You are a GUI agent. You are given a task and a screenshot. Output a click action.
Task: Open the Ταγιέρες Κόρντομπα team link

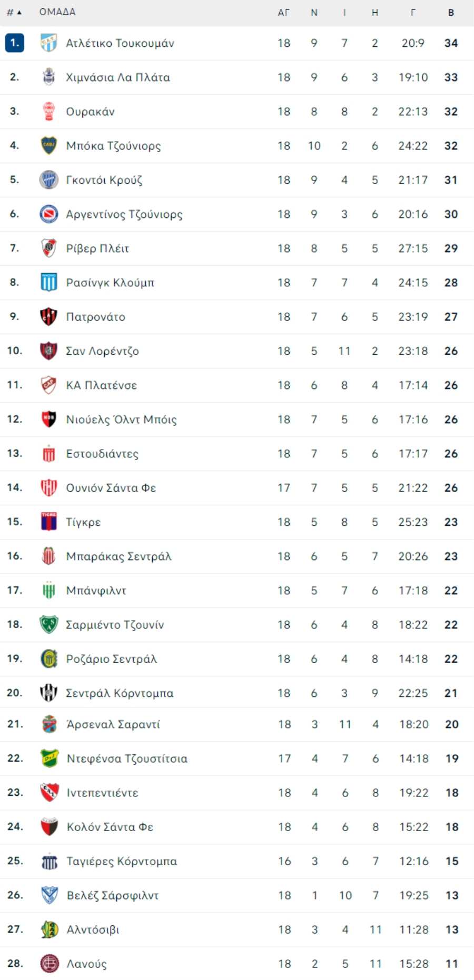point(122,861)
